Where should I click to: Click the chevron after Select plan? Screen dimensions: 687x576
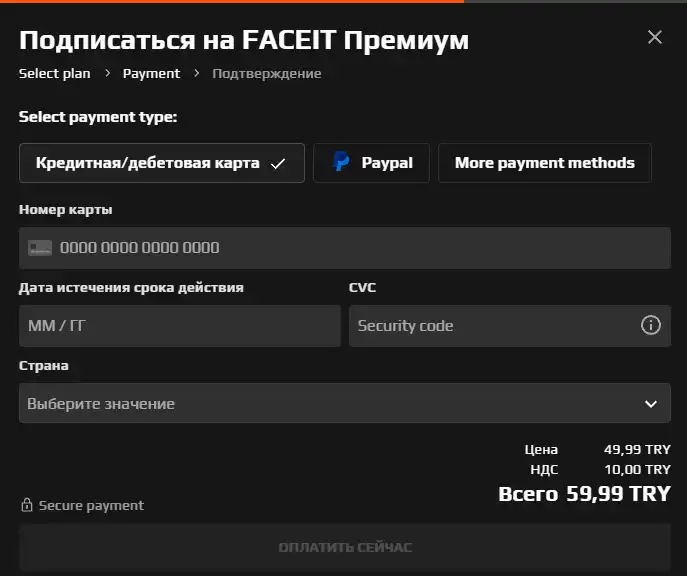click(x=107, y=73)
